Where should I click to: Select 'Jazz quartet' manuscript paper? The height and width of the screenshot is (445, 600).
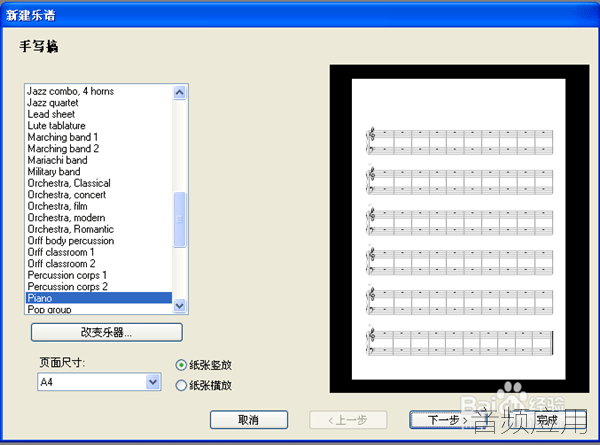click(x=99, y=103)
